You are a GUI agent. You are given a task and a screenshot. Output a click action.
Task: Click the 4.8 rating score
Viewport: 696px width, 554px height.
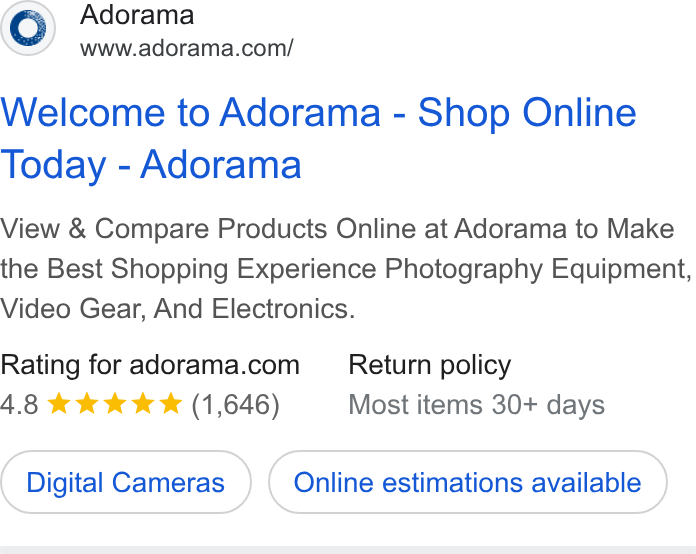pos(19,404)
